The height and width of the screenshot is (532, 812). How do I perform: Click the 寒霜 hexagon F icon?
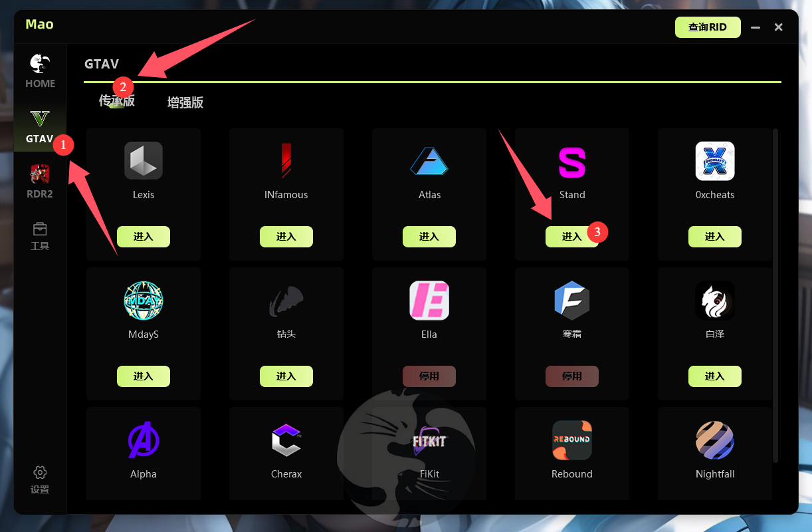click(572, 300)
